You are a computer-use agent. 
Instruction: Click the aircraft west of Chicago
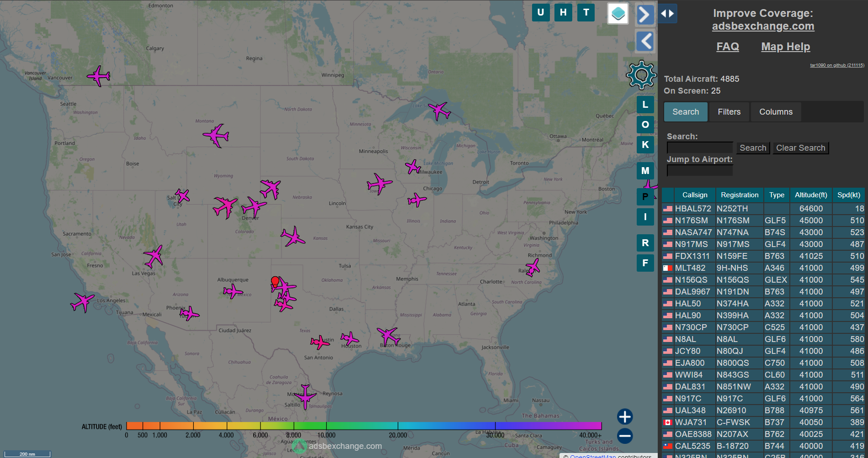click(417, 200)
